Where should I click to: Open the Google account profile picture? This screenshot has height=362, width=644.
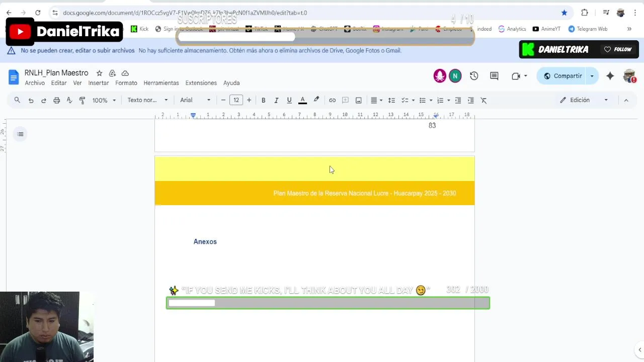(629, 76)
